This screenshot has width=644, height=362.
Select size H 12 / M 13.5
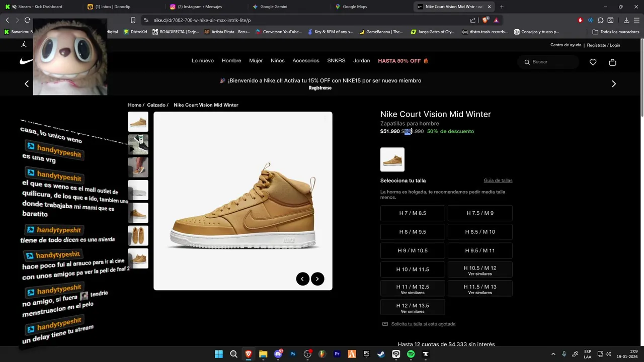[413, 307]
